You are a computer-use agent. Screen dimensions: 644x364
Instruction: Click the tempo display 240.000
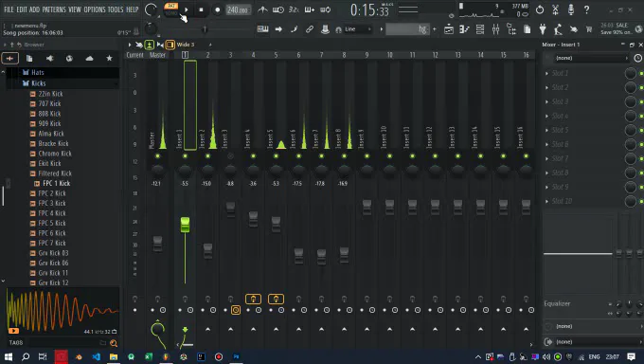[239, 9]
